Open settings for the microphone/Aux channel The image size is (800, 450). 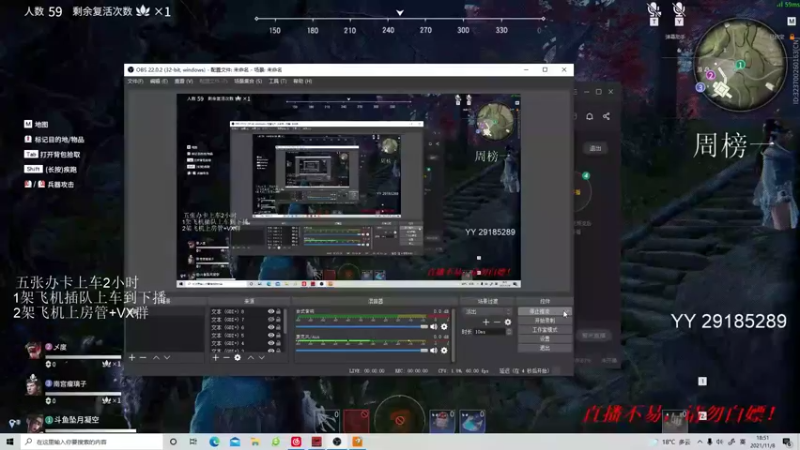(444, 351)
